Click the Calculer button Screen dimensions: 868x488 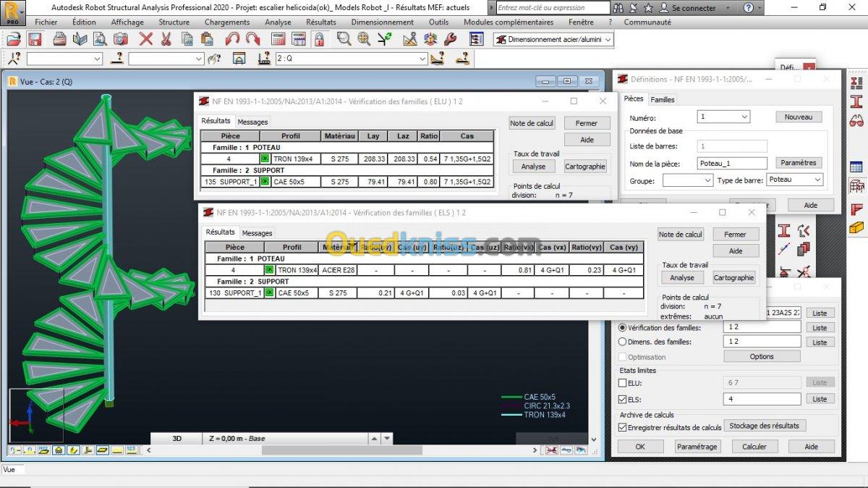(x=754, y=447)
